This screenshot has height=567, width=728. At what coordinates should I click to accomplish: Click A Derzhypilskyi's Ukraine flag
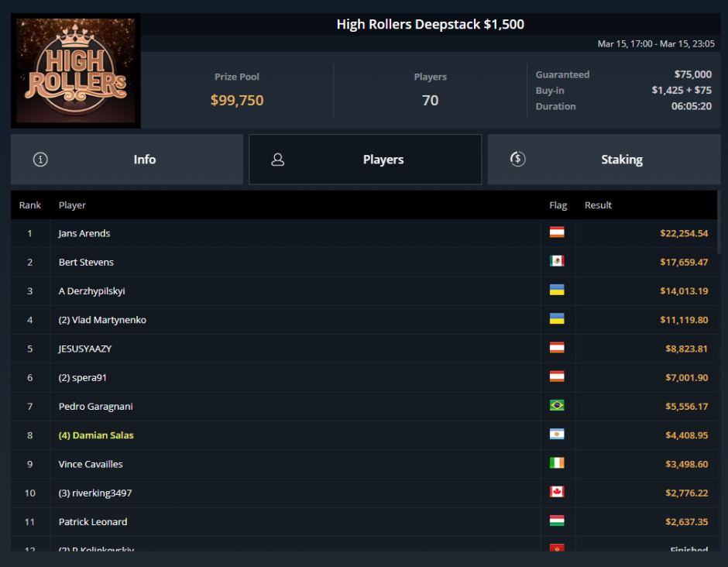[x=557, y=290]
